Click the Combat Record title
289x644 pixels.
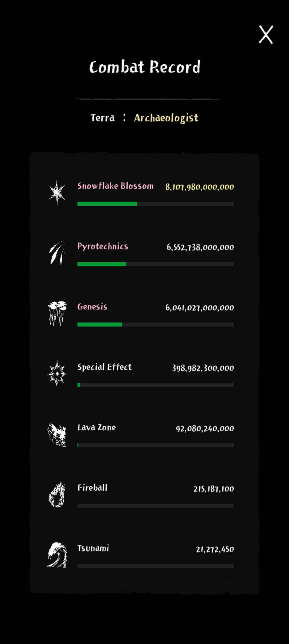144,67
